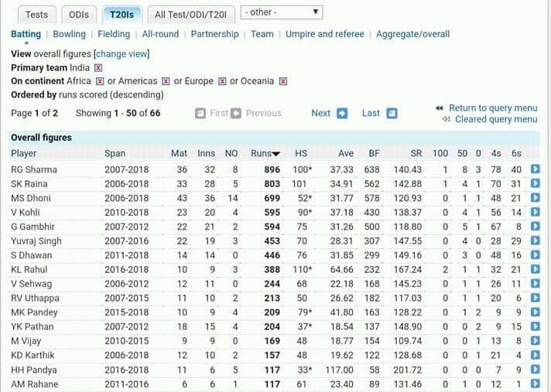Click the disabled Previous page icon
551x392 pixels.
(x=236, y=114)
